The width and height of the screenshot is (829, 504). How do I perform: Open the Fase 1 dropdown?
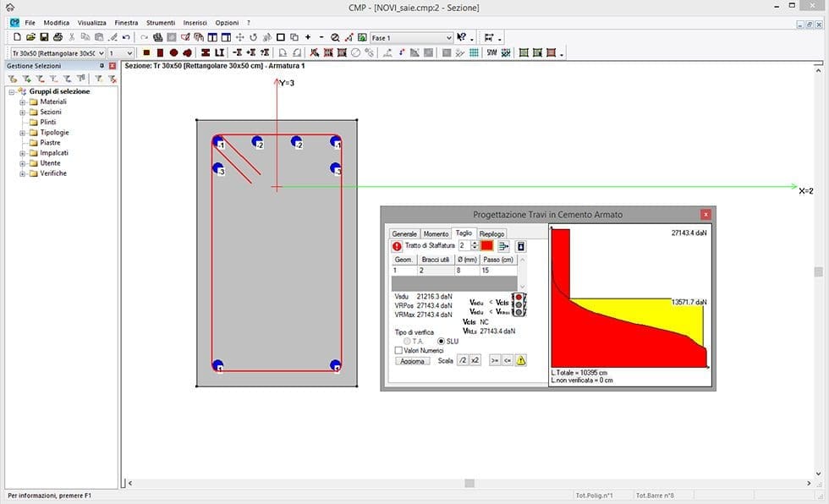click(x=448, y=38)
